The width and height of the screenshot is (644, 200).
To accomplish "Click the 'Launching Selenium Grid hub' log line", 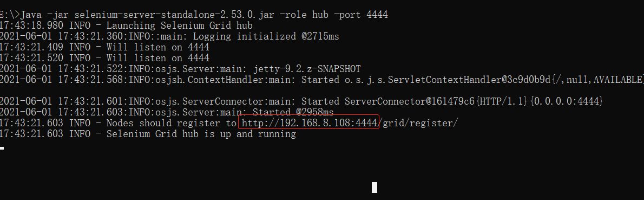I will click(127, 25).
